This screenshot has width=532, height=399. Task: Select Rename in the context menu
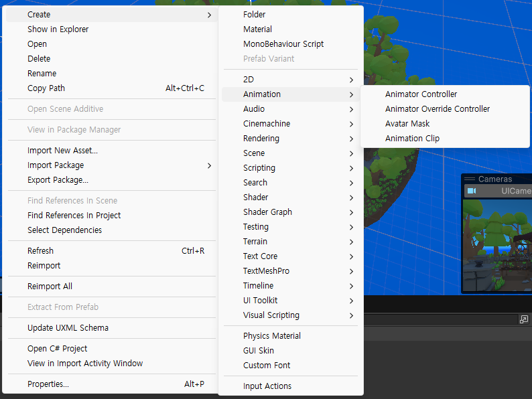pyautogui.click(x=111, y=73)
